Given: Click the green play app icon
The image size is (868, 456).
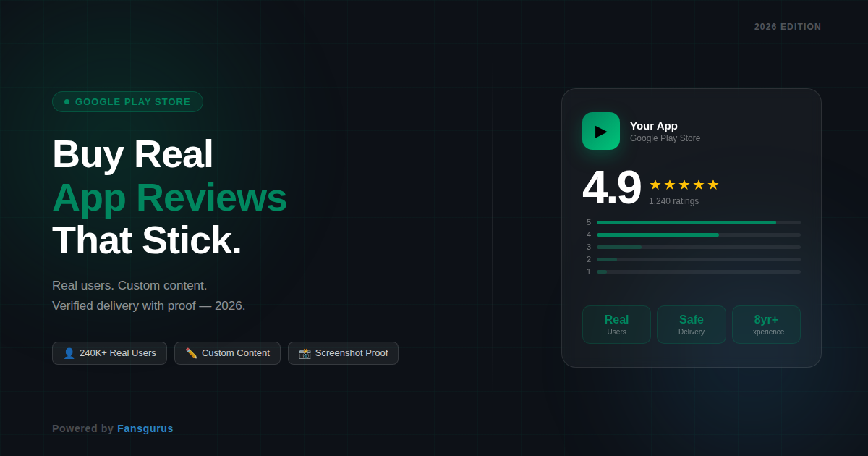Looking at the screenshot, I should 601,131.
